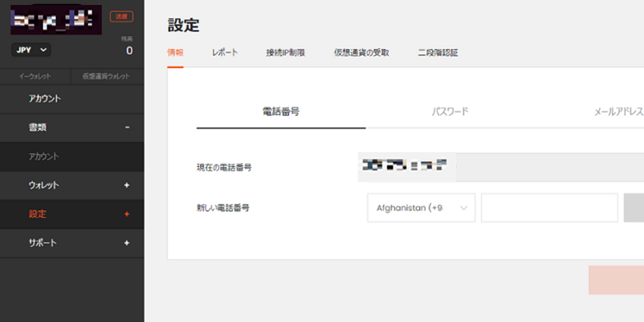The width and height of the screenshot is (644, 322).
Task: Select the greyed アカウント submenu item
Action: click(x=72, y=157)
